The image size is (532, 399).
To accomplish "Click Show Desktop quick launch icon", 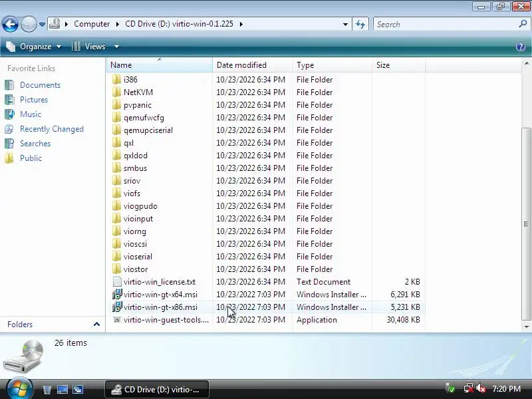I will point(63,390).
